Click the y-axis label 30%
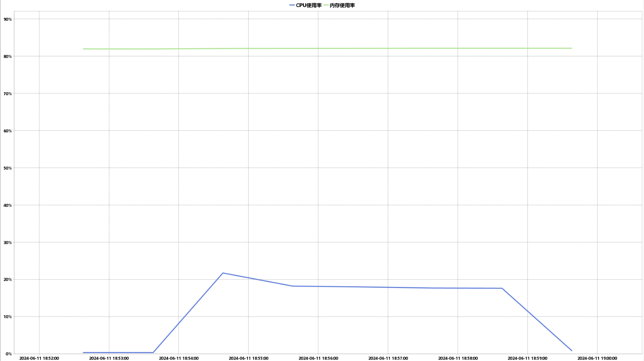The image size is (644, 361). pos(8,243)
